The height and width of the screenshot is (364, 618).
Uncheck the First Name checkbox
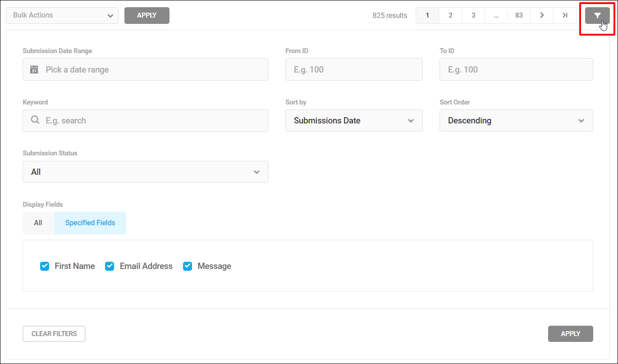pyautogui.click(x=45, y=266)
